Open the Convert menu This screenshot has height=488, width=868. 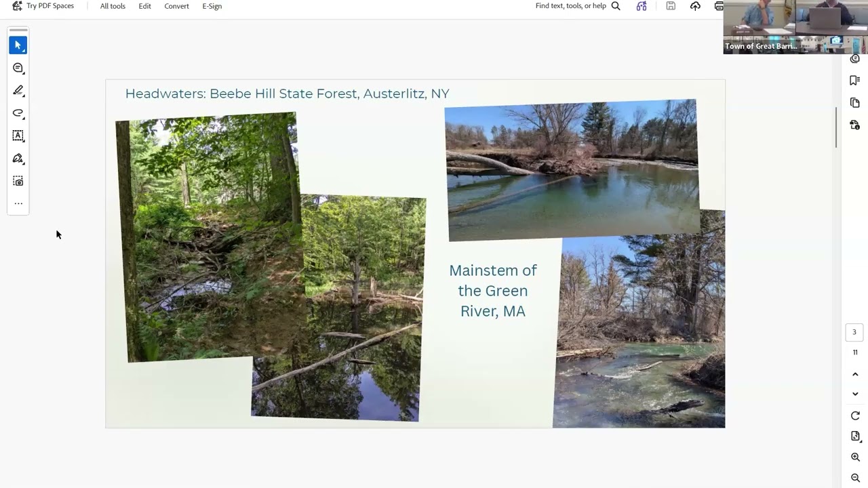point(176,6)
